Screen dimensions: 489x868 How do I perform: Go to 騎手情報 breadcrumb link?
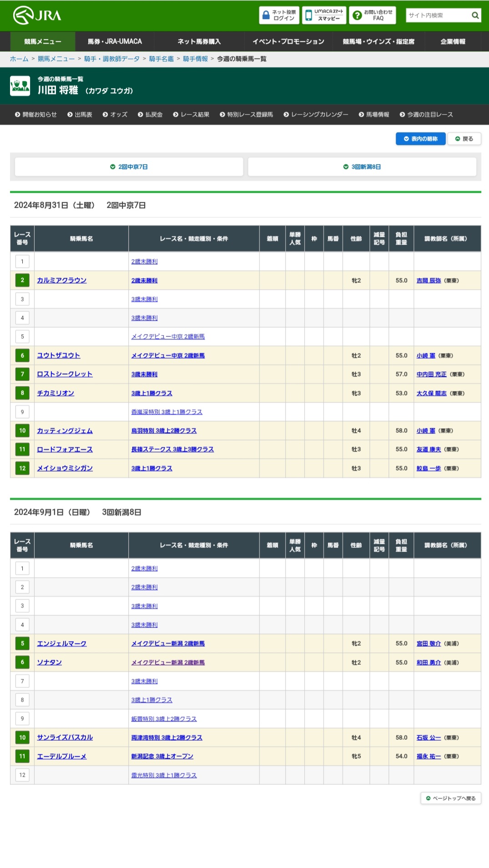196,59
